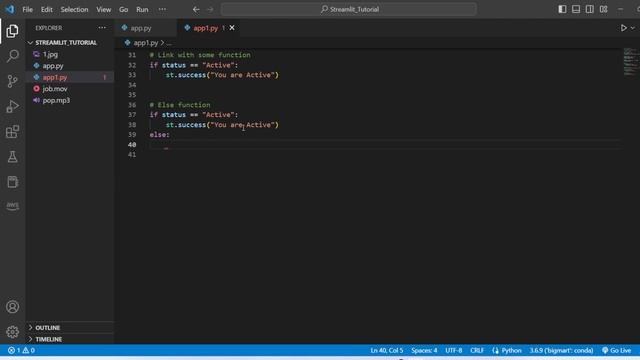The image size is (640, 360).
Task: Open Run and Debug view
Action: tap(12, 106)
